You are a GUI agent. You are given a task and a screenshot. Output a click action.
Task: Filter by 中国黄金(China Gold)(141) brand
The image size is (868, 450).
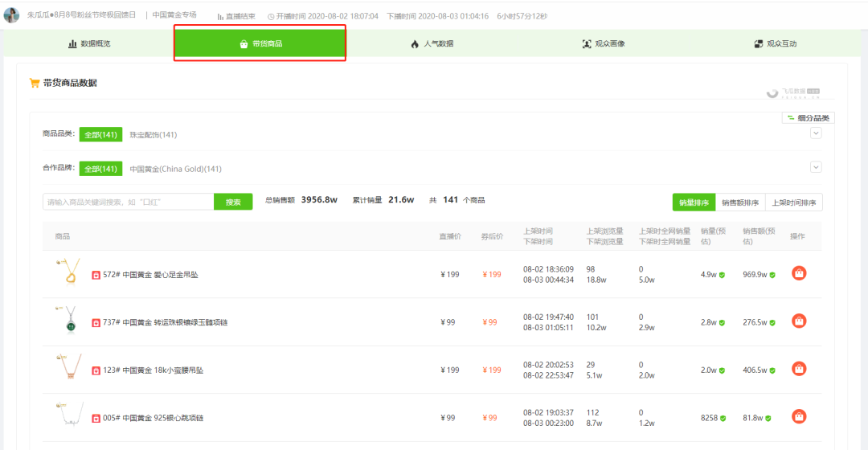click(175, 169)
